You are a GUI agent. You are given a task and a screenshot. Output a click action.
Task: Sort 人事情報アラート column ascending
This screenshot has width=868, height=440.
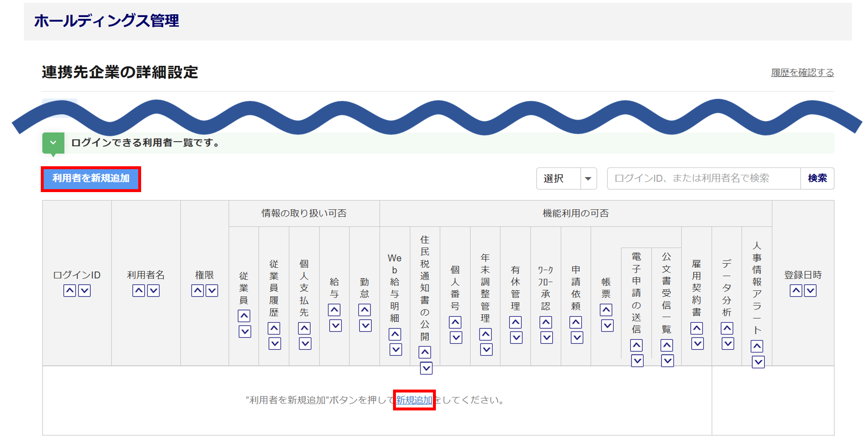click(x=757, y=346)
